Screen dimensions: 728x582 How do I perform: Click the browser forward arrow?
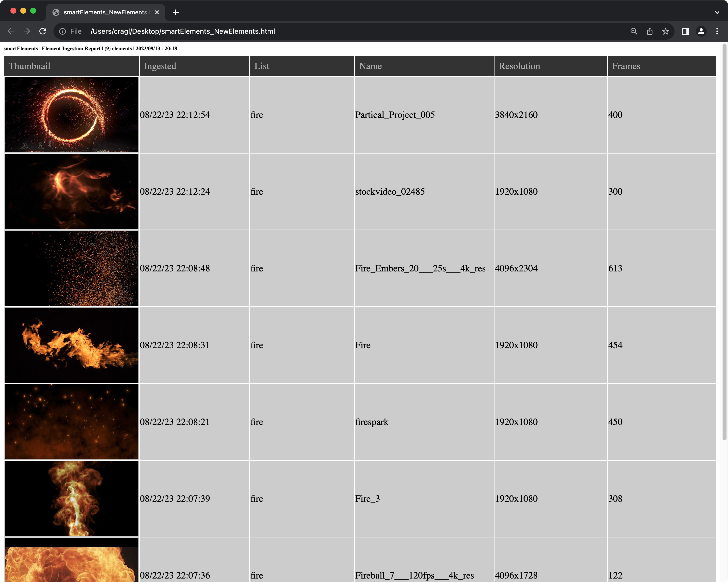[x=27, y=31]
